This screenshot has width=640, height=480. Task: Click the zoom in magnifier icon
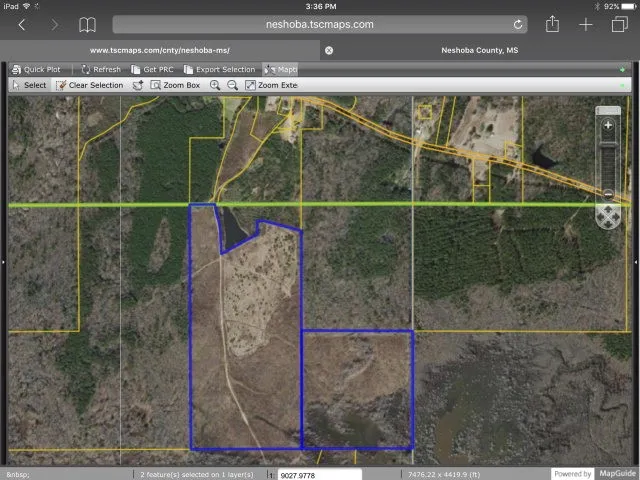point(215,85)
